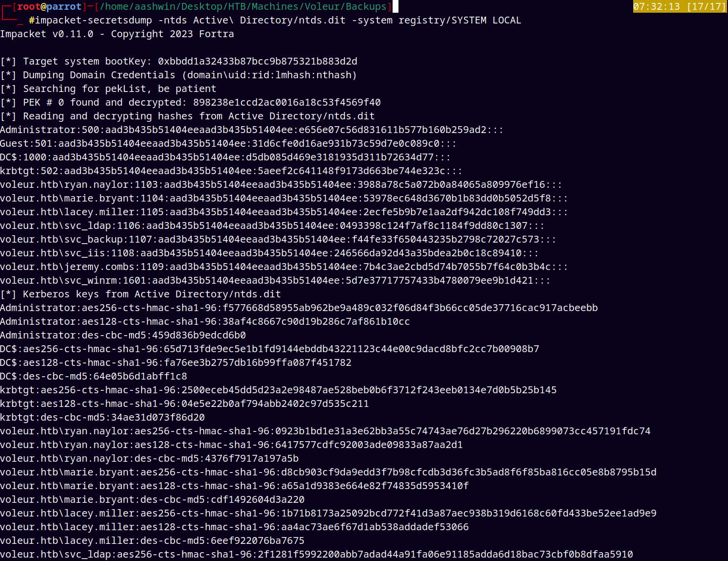Select the svc_winrm:1601 hash line

275,280
